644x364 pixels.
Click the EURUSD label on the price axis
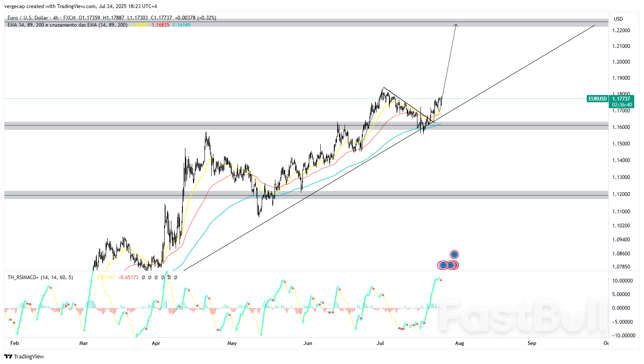point(597,99)
